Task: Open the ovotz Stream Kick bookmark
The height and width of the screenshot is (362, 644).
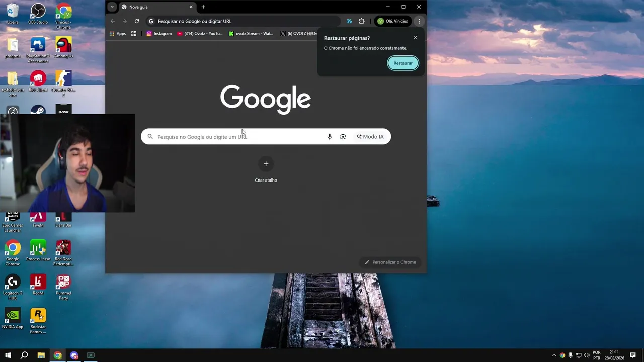Action: (251, 34)
